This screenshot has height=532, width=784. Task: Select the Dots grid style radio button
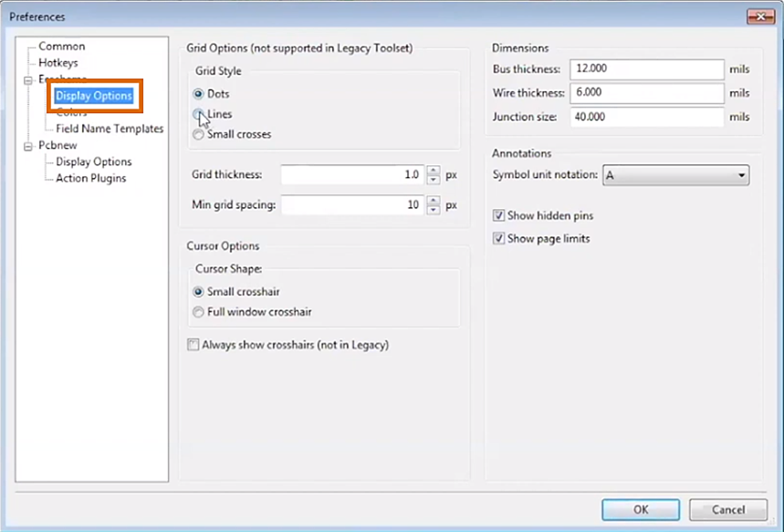(x=198, y=94)
